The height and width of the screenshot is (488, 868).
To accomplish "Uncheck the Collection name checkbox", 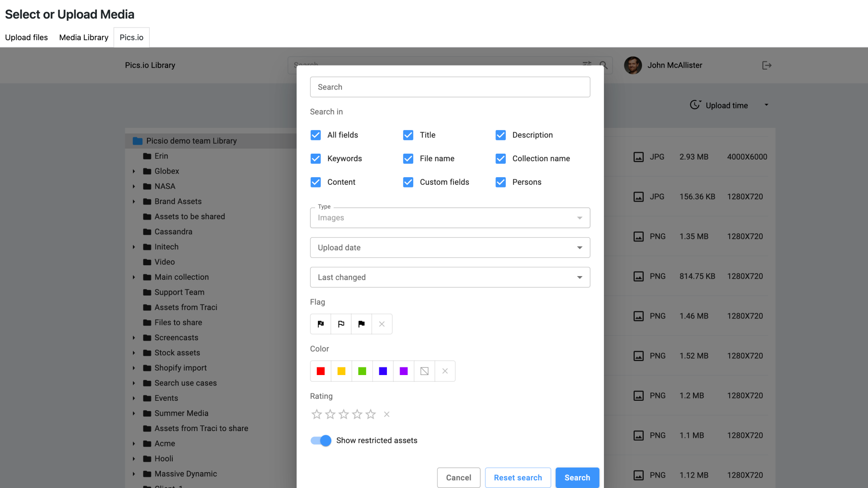I will tap(500, 159).
